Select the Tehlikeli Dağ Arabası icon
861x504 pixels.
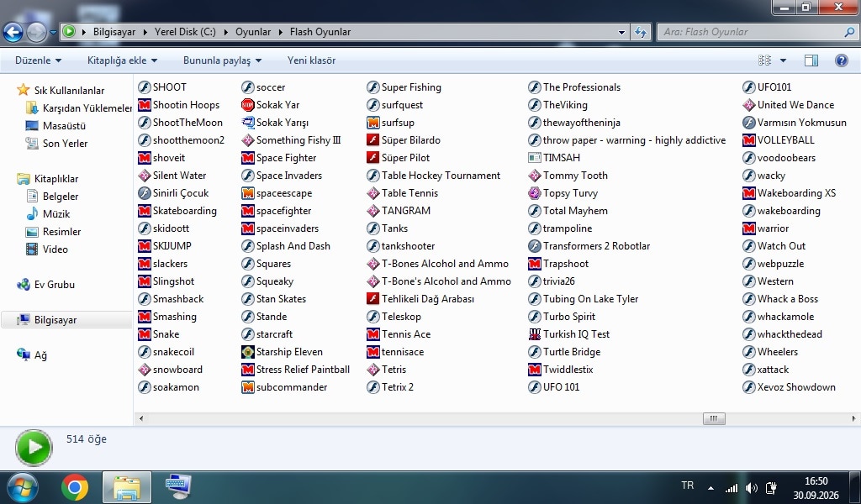pos(372,299)
